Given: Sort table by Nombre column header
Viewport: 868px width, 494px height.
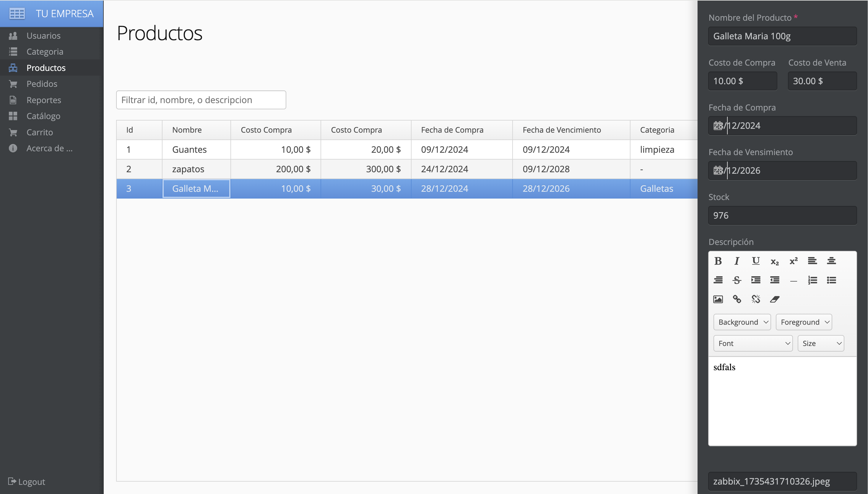Looking at the screenshot, I should 196,130.
